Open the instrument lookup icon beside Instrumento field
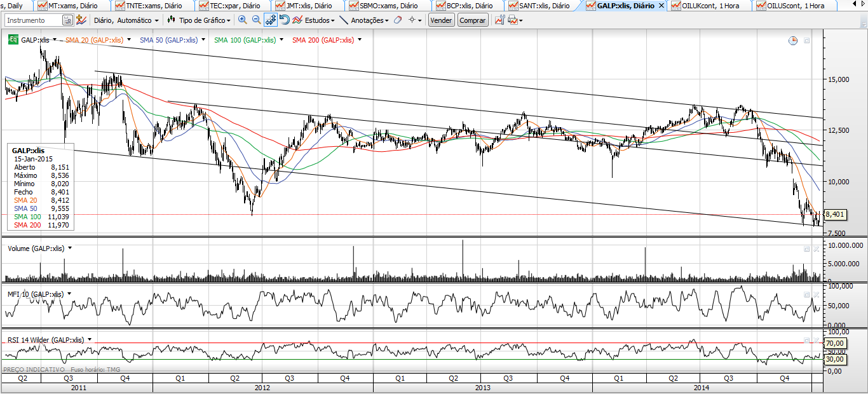Viewport: 868px width, 394px height. (68, 20)
